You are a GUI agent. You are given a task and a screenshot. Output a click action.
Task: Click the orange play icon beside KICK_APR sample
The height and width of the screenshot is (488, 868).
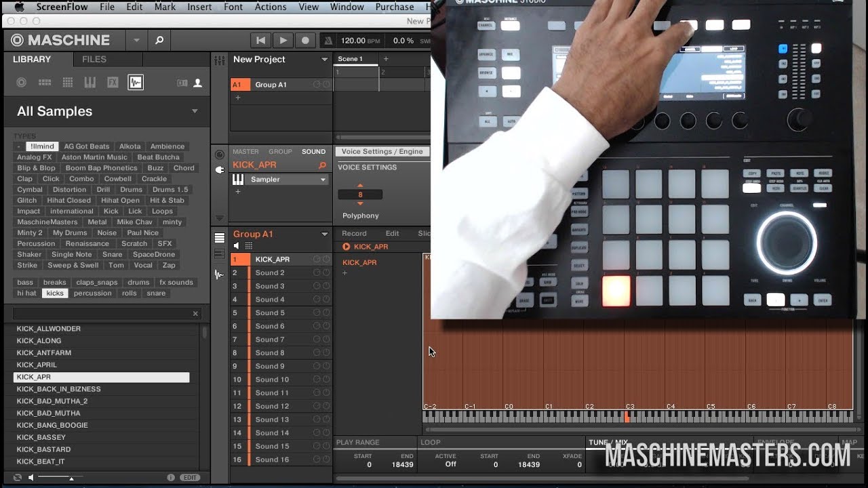point(347,247)
